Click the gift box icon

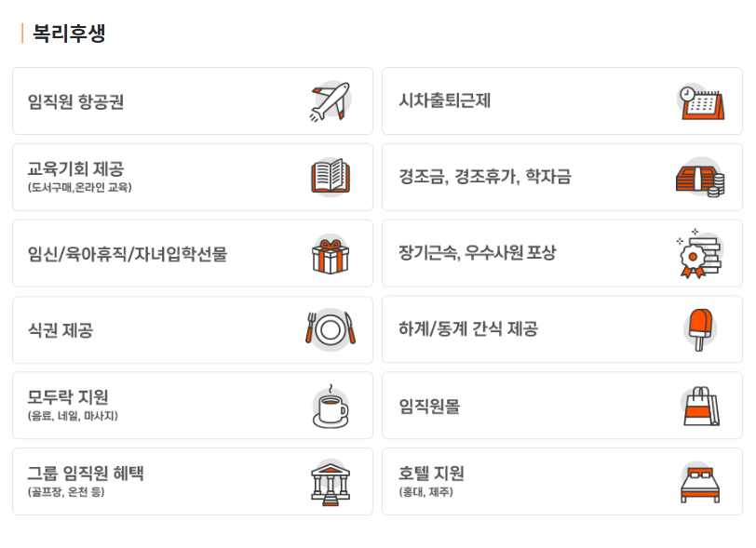(x=330, y=254)
